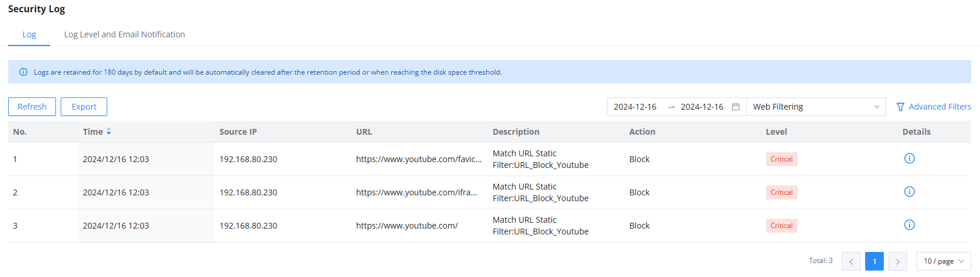Click the https://www.youtube.com/ URL cell

coord(407,226)
